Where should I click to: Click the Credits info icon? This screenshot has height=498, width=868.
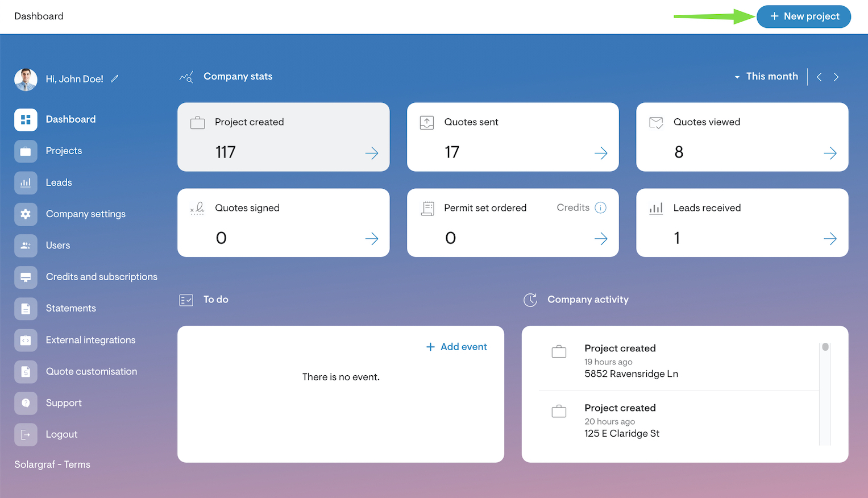point(600,208)
